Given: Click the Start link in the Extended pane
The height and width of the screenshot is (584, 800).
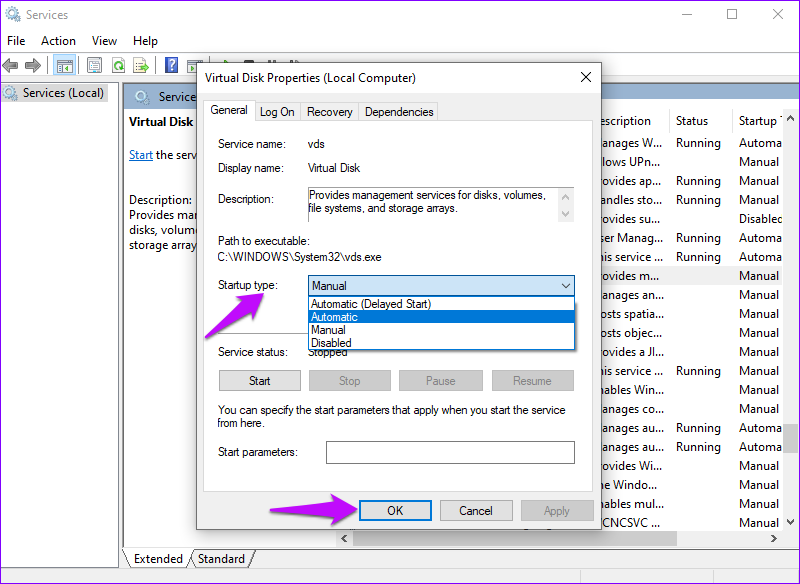Looking at the screenshot, I should point(141,155).
